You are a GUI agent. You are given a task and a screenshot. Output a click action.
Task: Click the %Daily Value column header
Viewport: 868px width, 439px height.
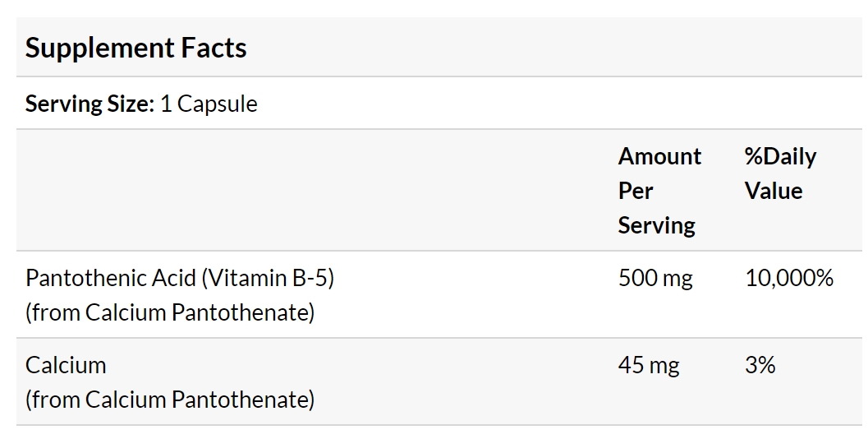pyautogui.click(x=780, y=173)
